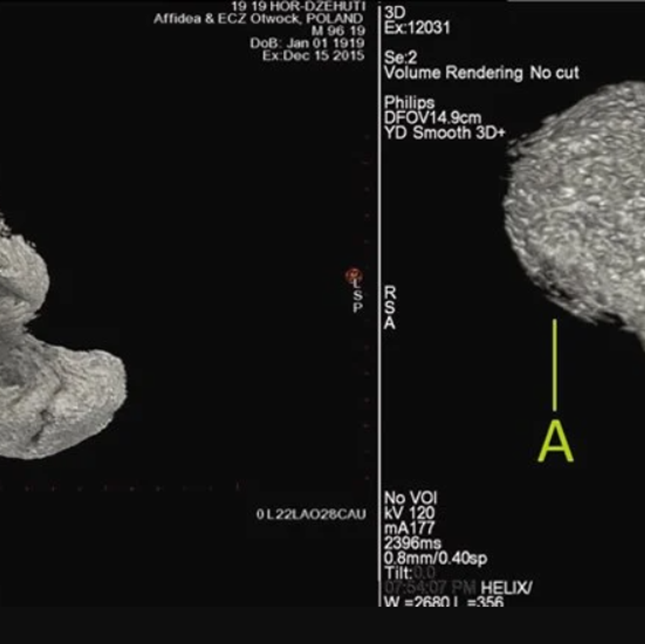This screenshot has width=645, height=644.
Task: Click the DoB: Jan 01 1919 text
Action: [307, 43]
